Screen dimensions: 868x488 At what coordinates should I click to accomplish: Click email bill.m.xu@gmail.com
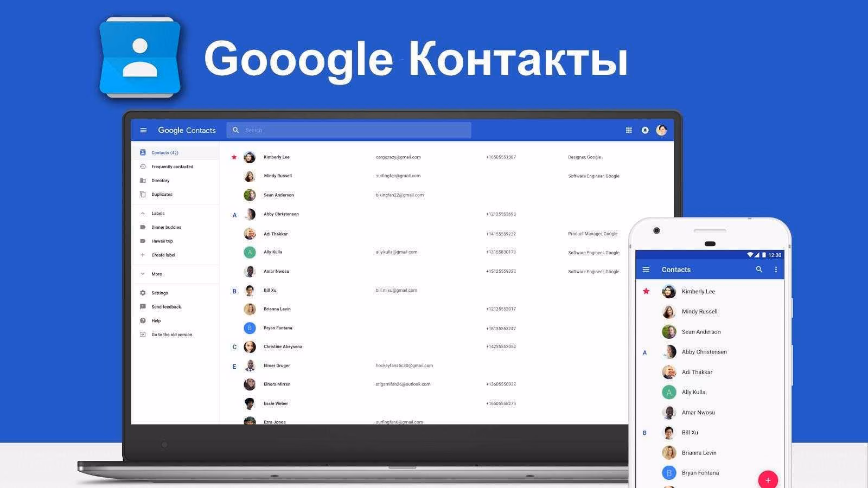coord(396,291)
